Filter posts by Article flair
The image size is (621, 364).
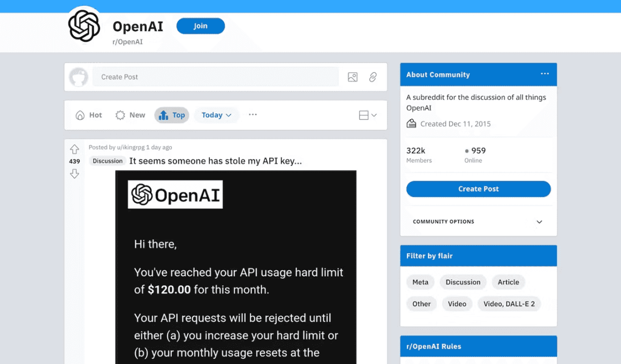click(509, 282)
